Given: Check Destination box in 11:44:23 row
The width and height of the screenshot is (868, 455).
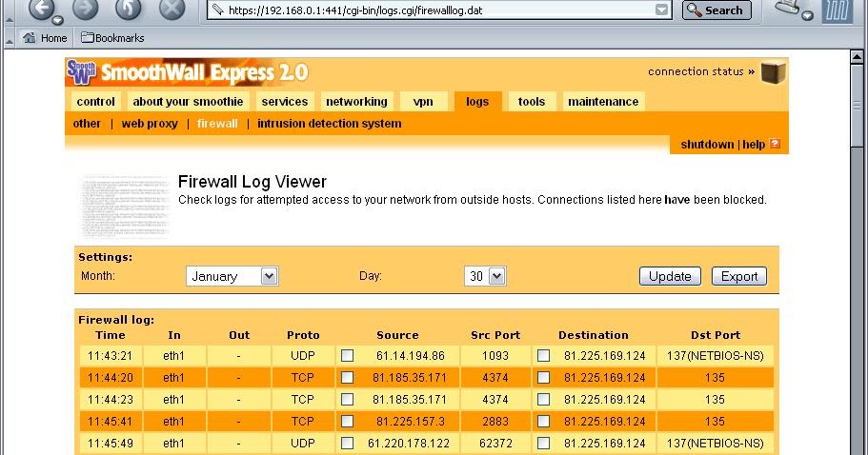Looking at the screenshot, I should click(x=544, y=399).
